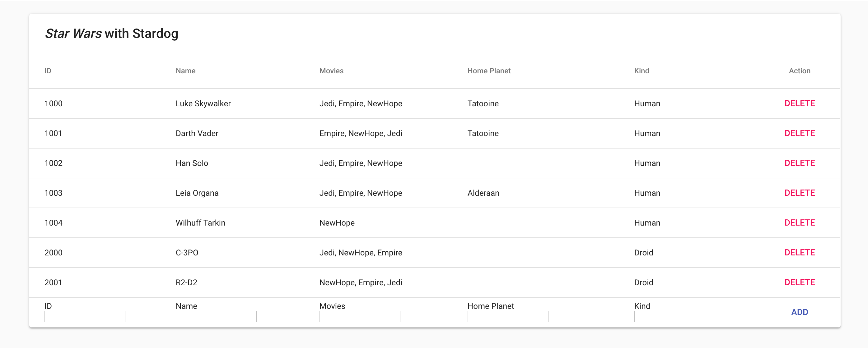Delete the Darth Vader entry

799,133
